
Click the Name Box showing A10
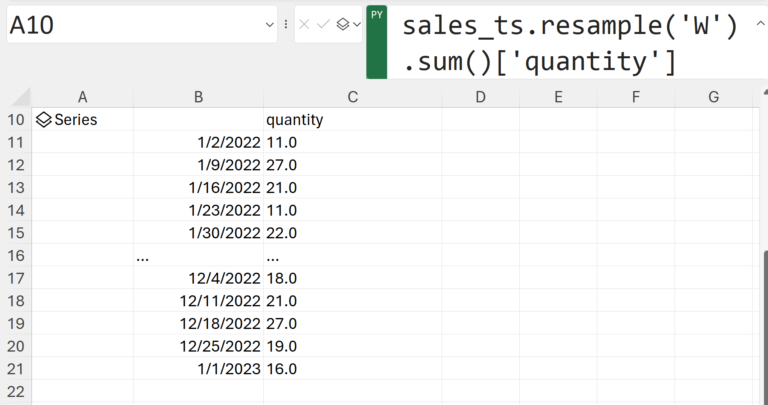coord(130,25)
